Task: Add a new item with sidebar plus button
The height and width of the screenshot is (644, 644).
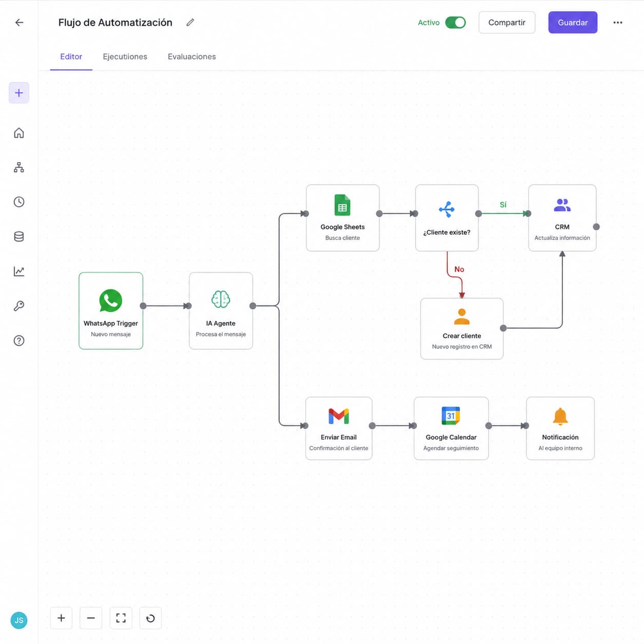Action: tap(19, 93)
